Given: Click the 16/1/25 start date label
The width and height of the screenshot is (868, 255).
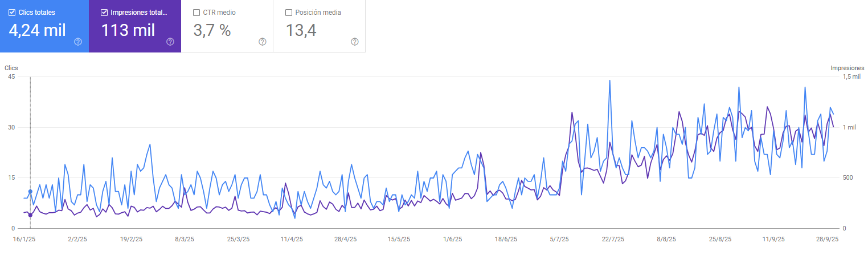Looking at the screenshot, I should click(24, 240).
